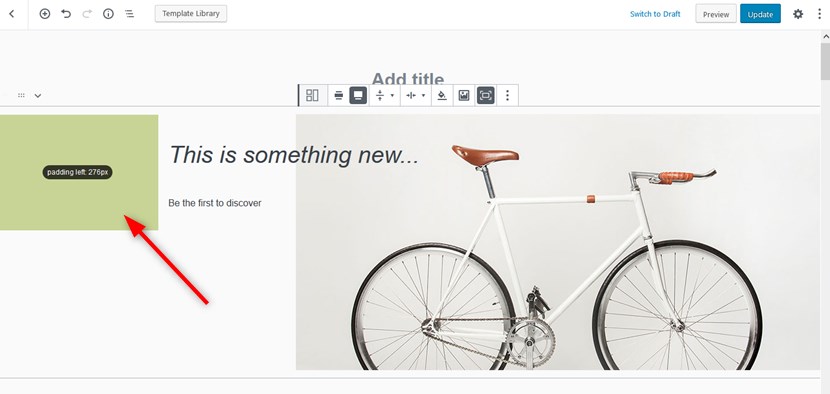
Task: Toggle full width alignment in block toolbar
Action: 358,95
